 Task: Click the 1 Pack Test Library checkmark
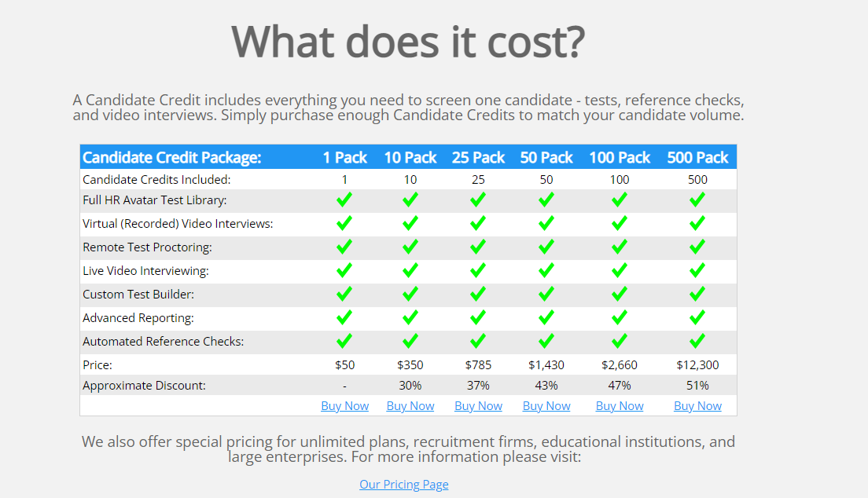[x=344, y=200]
